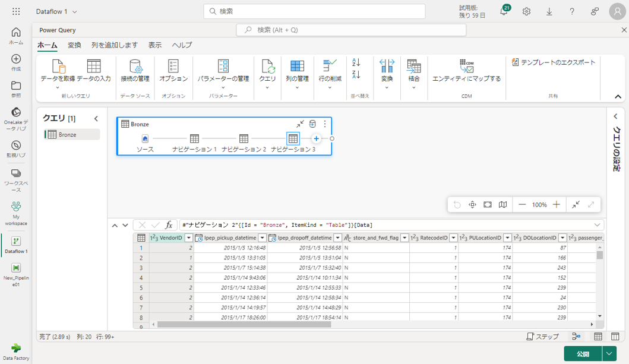The width and height of the screenshot is (629, 364).
Task: Sort ascending with the A-Z icon
Action: point(356,62)
